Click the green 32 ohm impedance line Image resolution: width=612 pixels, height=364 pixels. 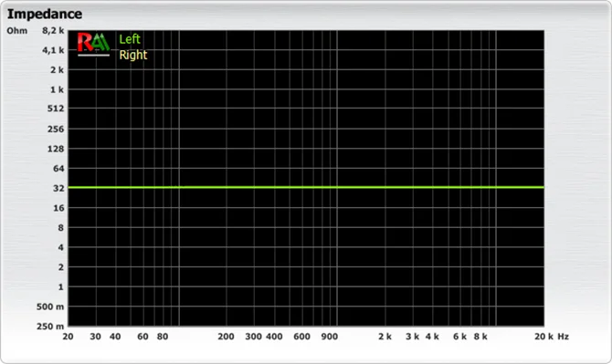[306, 187]
